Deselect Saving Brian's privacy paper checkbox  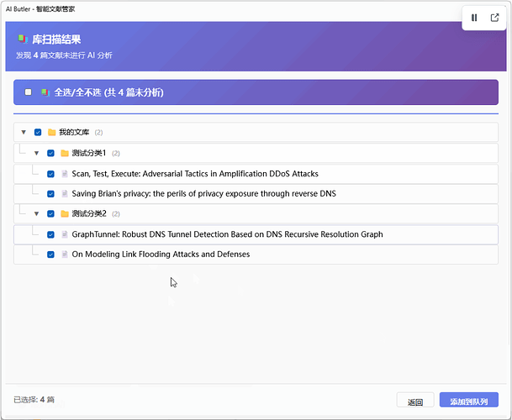(x=50, y=194)
